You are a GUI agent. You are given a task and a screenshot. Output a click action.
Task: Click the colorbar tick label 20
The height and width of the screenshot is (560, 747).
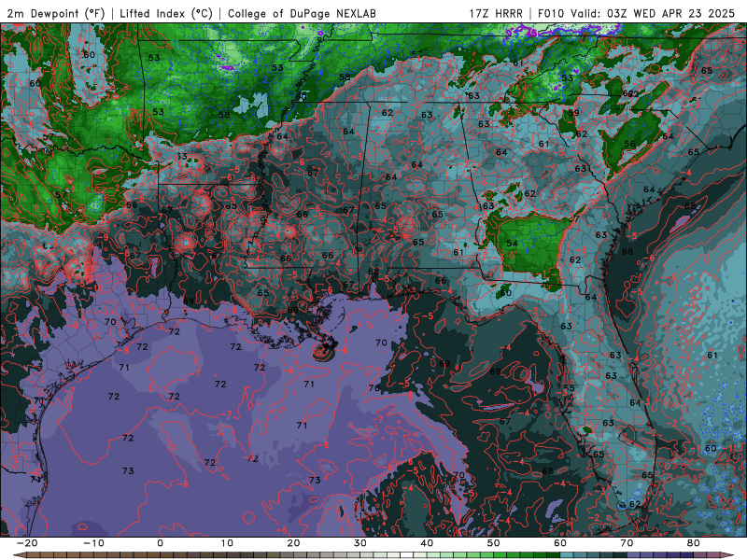tap(293, 543)
